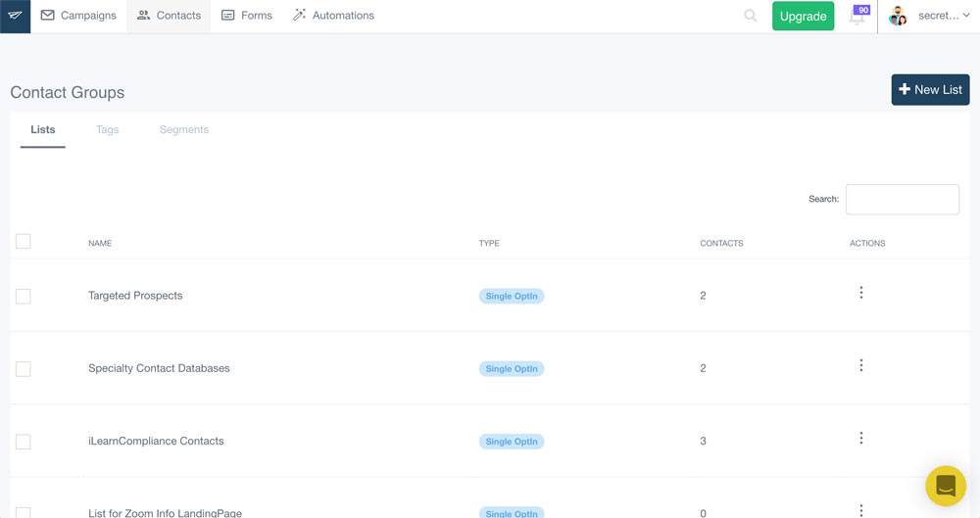Check the Specialty Contact Databases checkbox
This screenshot has width=980, height=518.
pyautogui.click(x=24, y=369)
